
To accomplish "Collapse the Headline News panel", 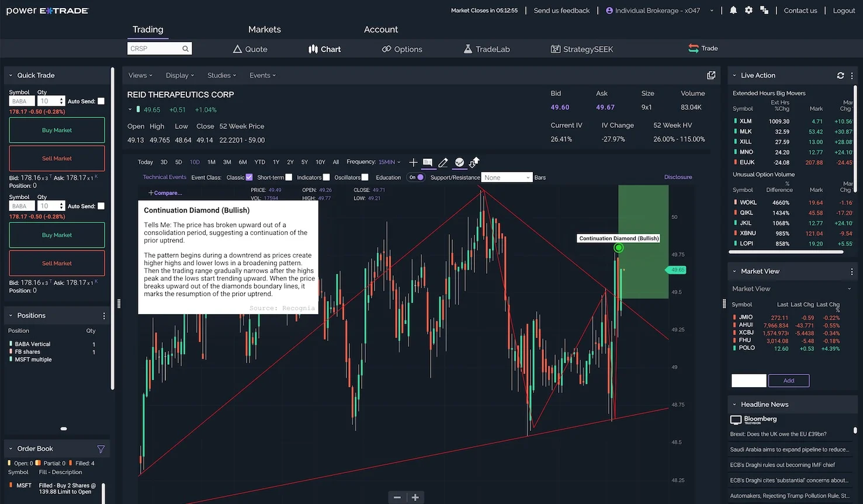I will (734, 405).
